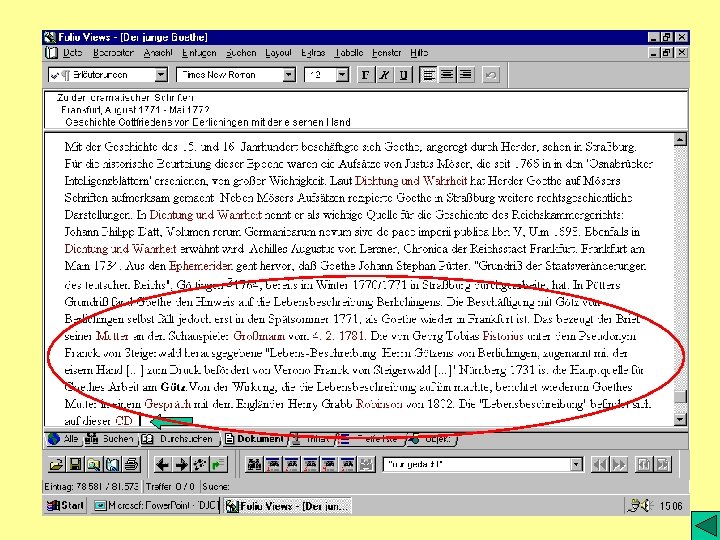Open the Hilfe menu
Viewport: 720px width, 540px height.
[x=419, y=53]
